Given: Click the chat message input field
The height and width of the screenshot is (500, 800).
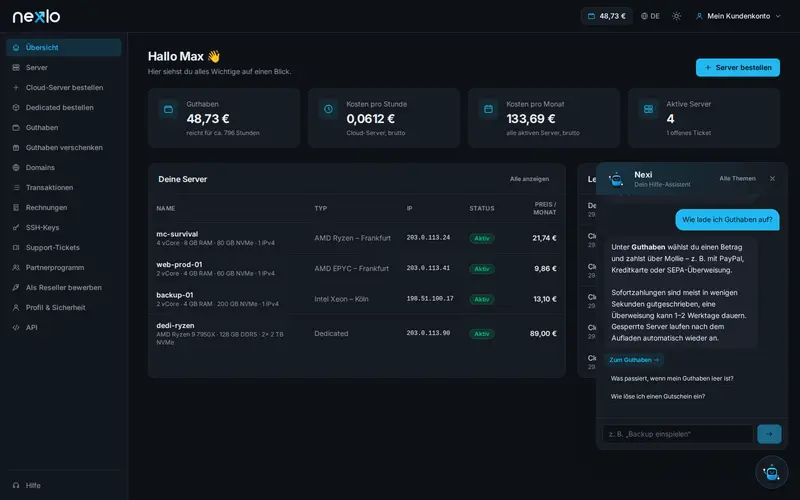Looking at the screenshot, I should tap(678, 434).
